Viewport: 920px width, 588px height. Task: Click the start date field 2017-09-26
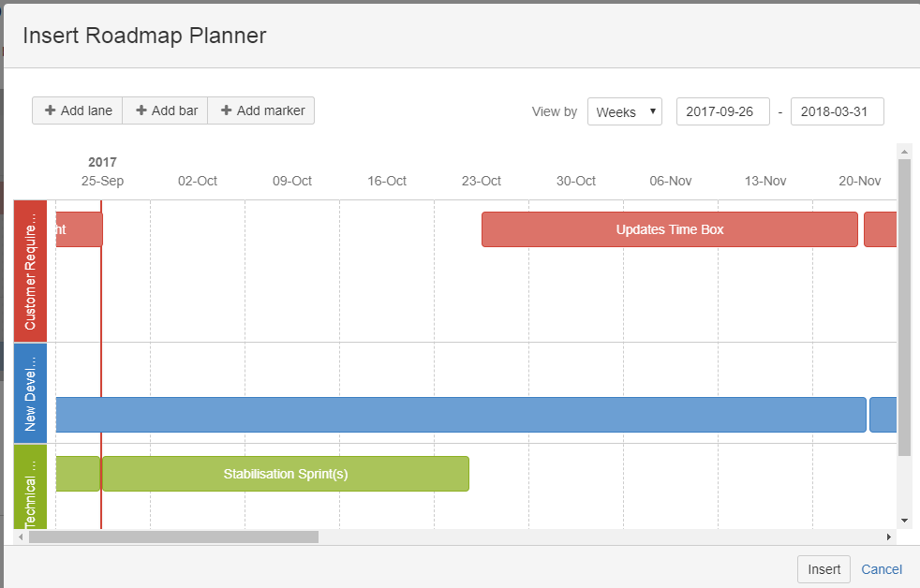(x=722, y=111)
